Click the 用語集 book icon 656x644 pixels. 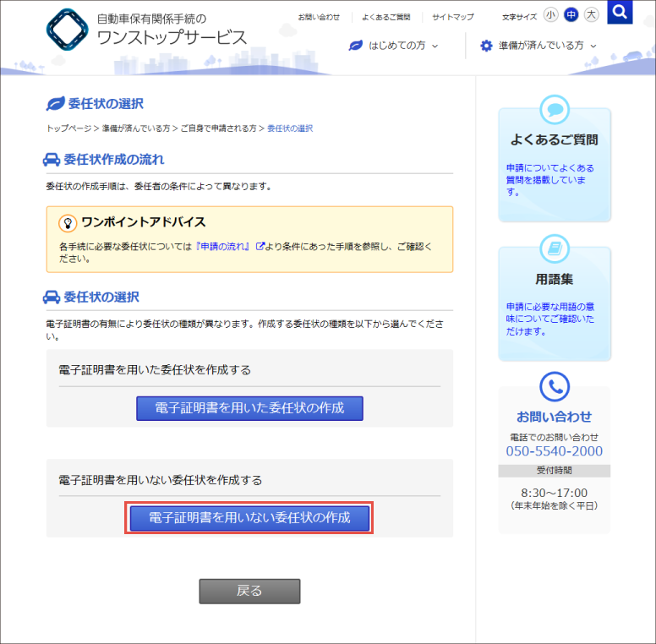point(555,248)
